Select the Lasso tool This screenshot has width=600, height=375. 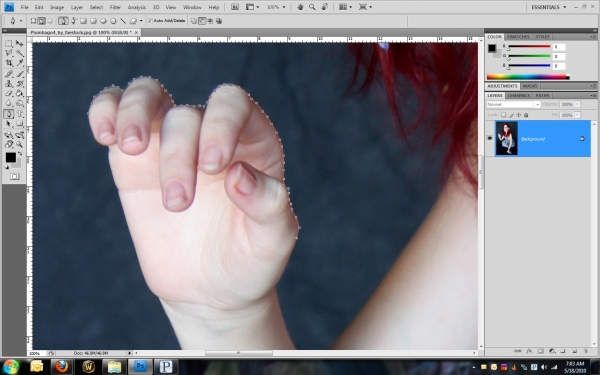point(9,53)
